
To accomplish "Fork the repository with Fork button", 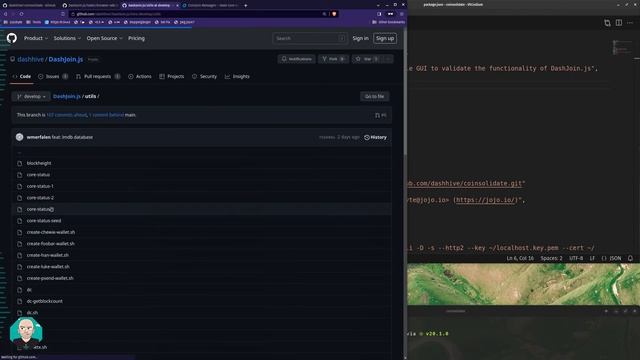I will (x=333, y=59).
